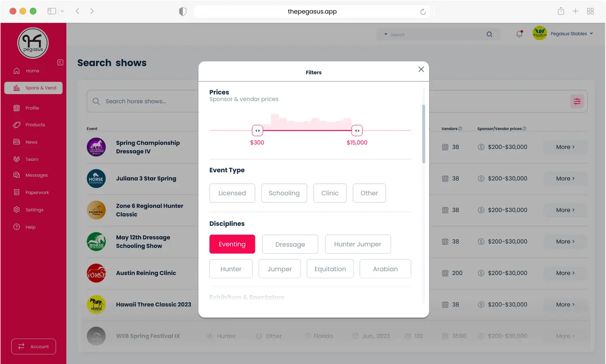Close the Filters dialog
The width and height of the screenshot is (606, 364).
(421, 69)
